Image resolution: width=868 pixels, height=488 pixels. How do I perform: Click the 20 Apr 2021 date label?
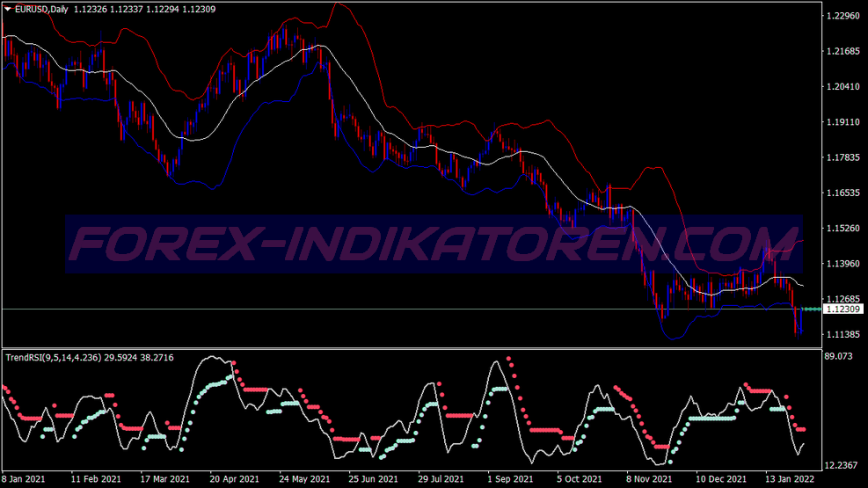(x=234, y=479)
